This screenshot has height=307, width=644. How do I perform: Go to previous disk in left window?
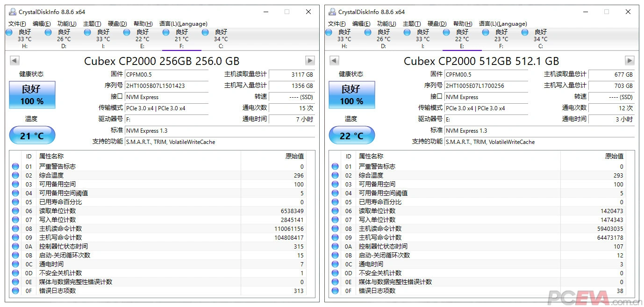coord(14,61)
